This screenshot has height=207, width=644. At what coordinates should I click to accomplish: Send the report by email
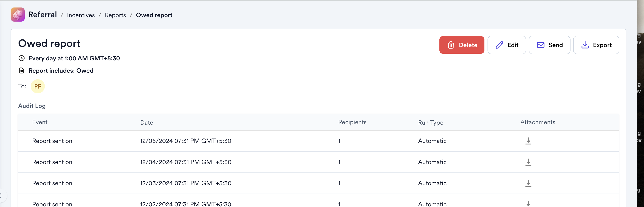tap(549, 45)
